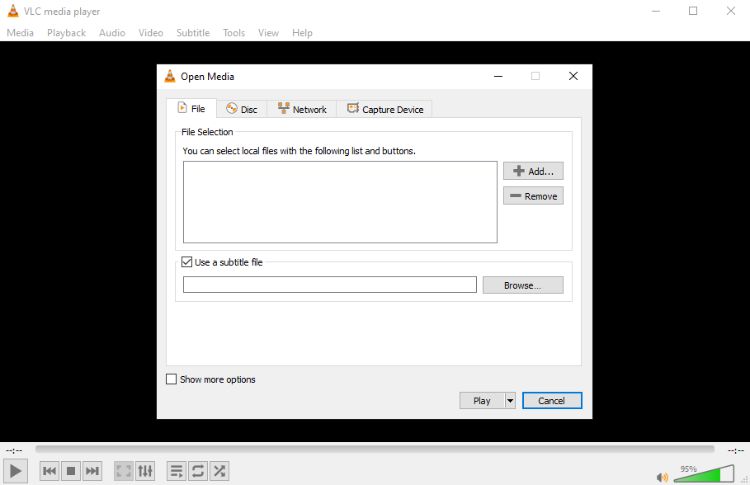Open the Playback menu
The image size is (750, 485).
point(66,33)
